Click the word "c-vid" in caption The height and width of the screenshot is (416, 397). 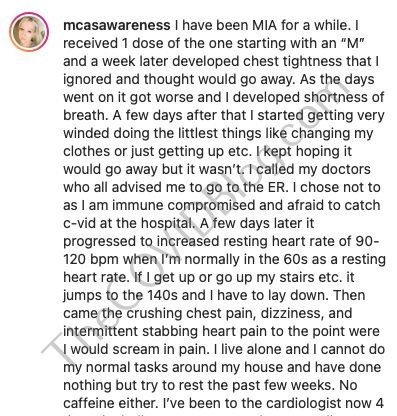(x=79, y=224)
